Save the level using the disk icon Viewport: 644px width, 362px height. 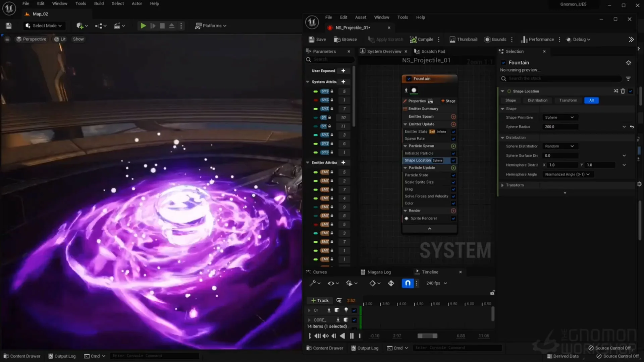point(9,26)
